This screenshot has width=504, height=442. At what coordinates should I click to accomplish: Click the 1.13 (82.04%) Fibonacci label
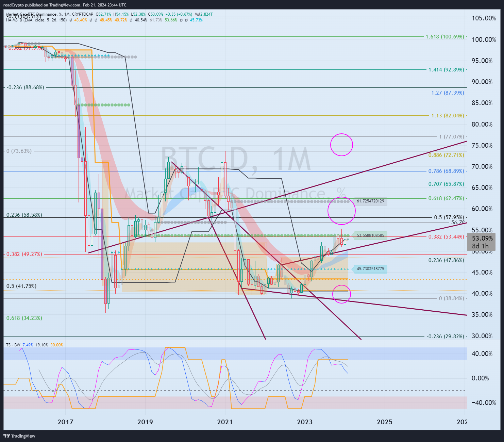point(448,116)
